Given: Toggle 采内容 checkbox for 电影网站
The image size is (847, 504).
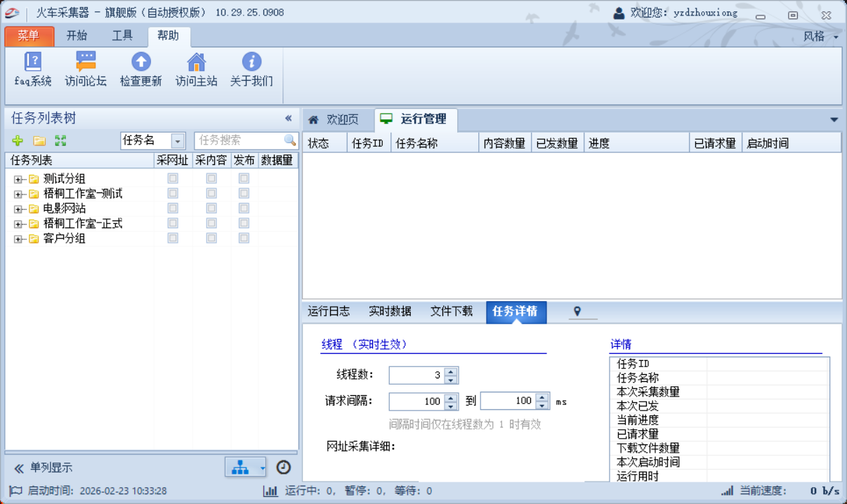Looking at the screenshot, I should point(211,208).
